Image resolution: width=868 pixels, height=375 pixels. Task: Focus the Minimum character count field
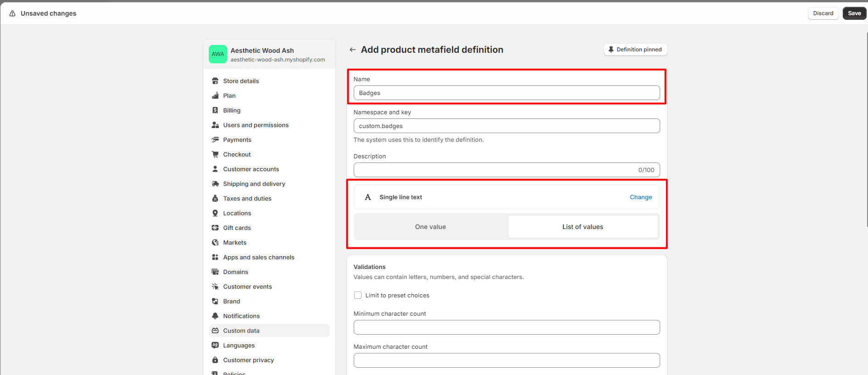click(x=506, y=327)
